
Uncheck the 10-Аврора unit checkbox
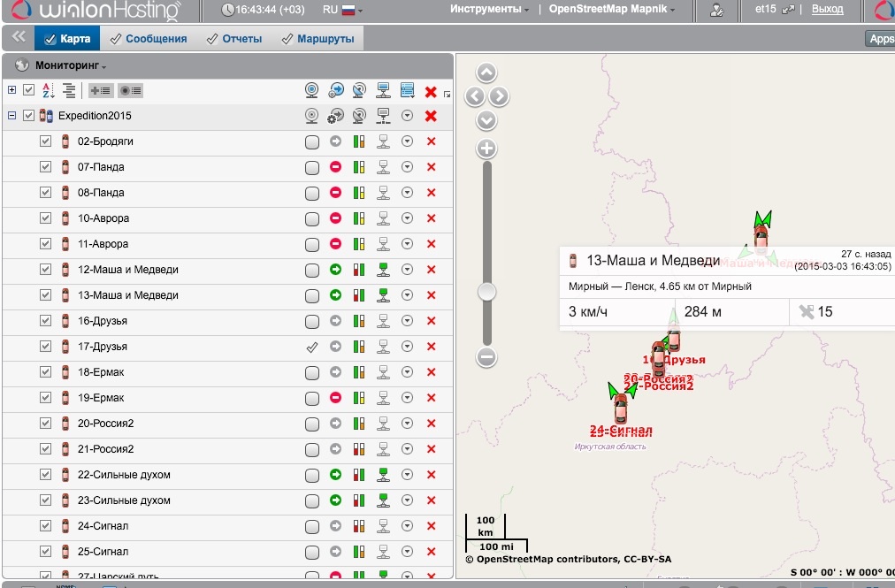coord(45,218)
